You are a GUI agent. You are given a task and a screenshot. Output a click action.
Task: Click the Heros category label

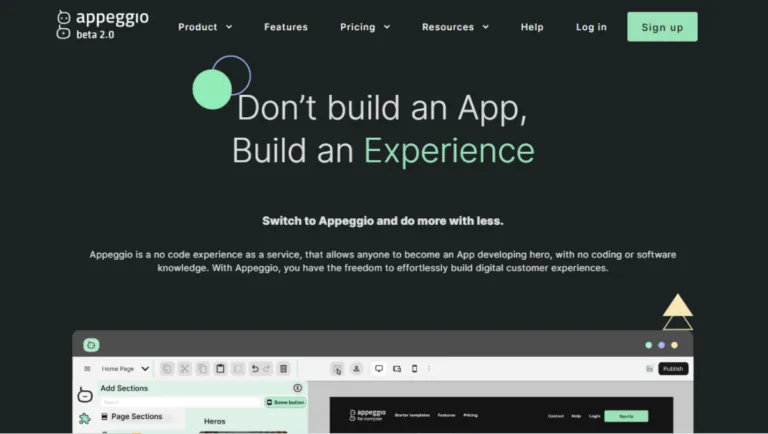(x=215, y=421)
